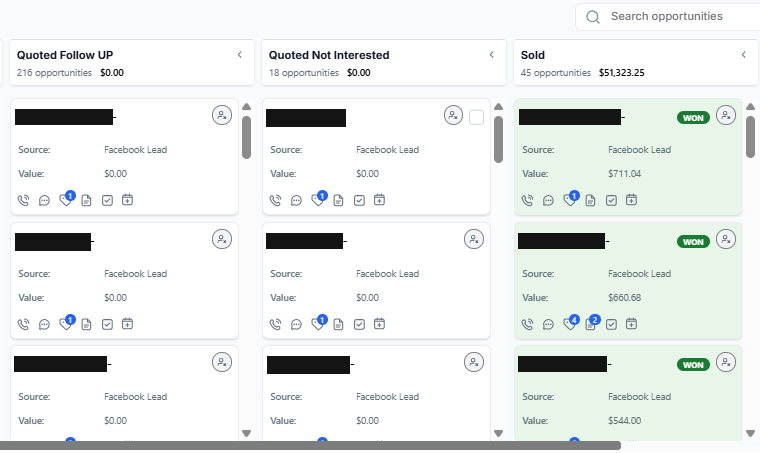Image resolution: width=760 pixels, height=453 pixels.
Task: Click scroll-down arrow of Quoted Follow UP column
Action: (x=246, y=433)
